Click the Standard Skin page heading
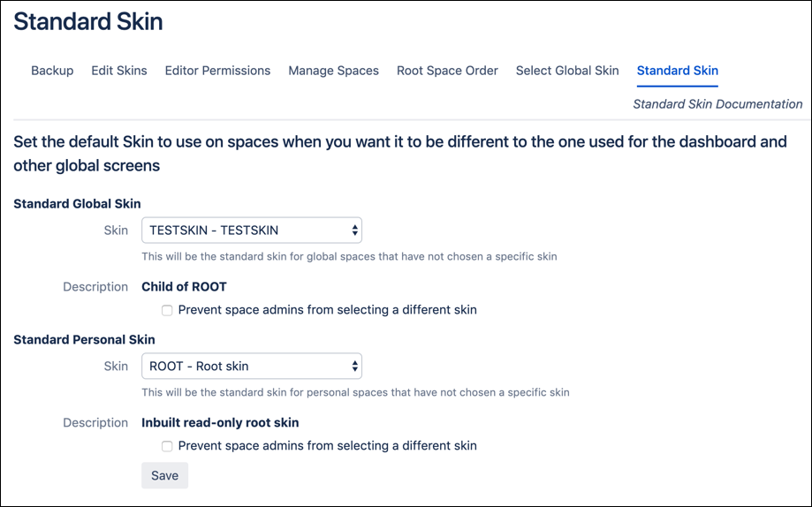The image size is (812, 507). [88, 22]
